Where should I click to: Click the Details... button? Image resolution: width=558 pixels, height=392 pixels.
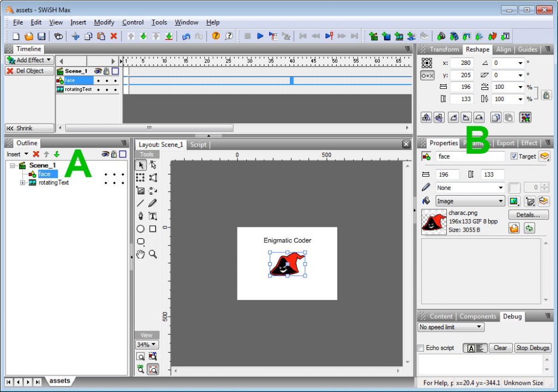point(528,215)
